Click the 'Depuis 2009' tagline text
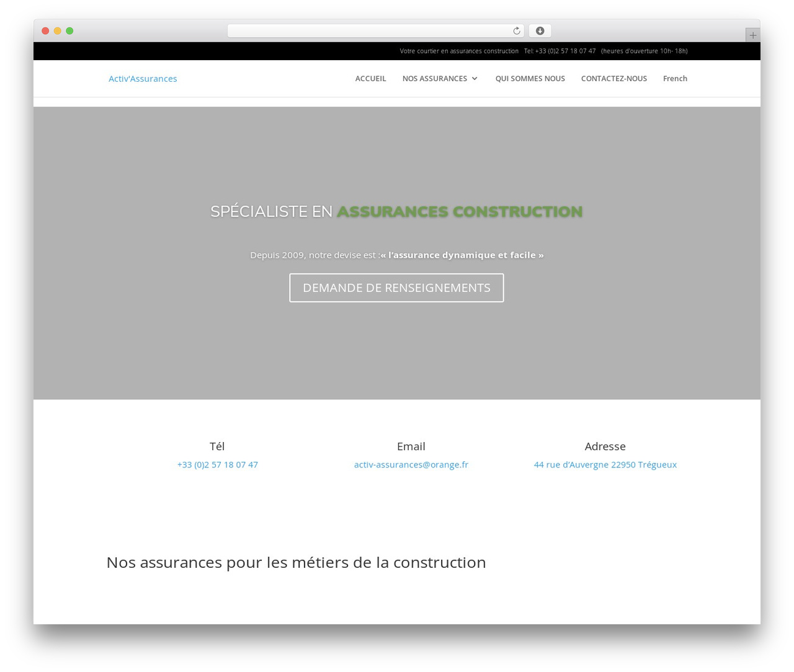 [x=396, y=255]
